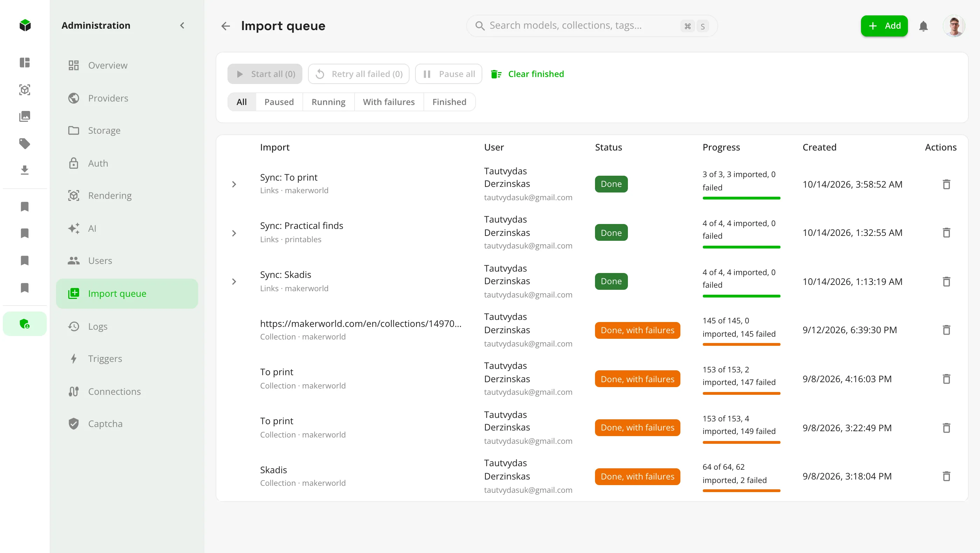Open the dashboard icon in left rail

(x=25, y=62)
